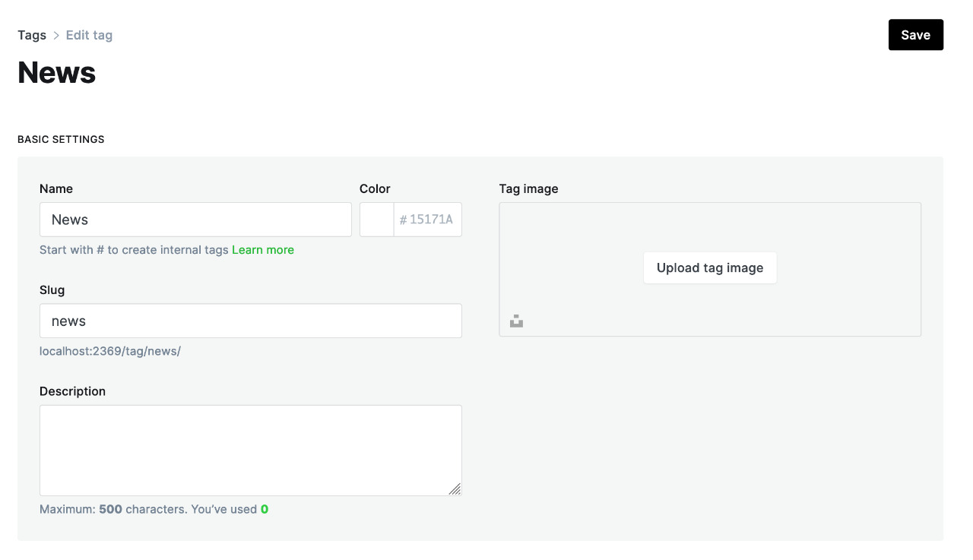Viewport: 973px width, 560px height.
Task: Click the empty tag image drop area
Action: pyautogui.click(x=710, y=228)
